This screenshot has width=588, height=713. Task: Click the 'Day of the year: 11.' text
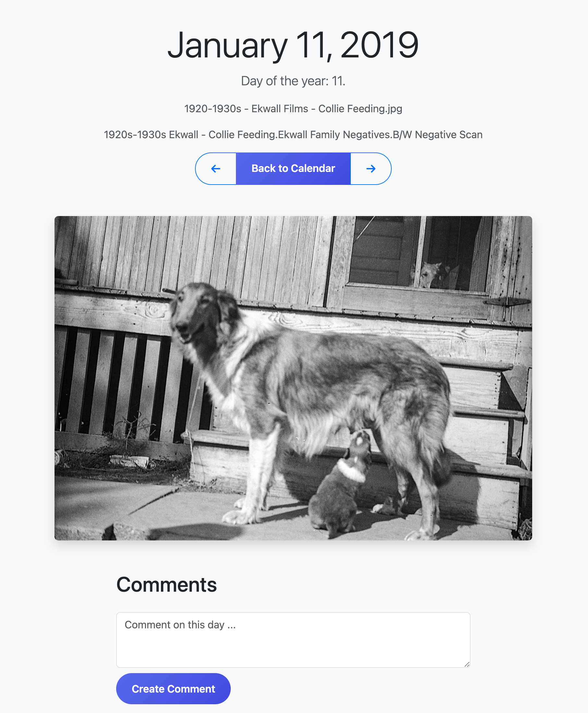293,81
